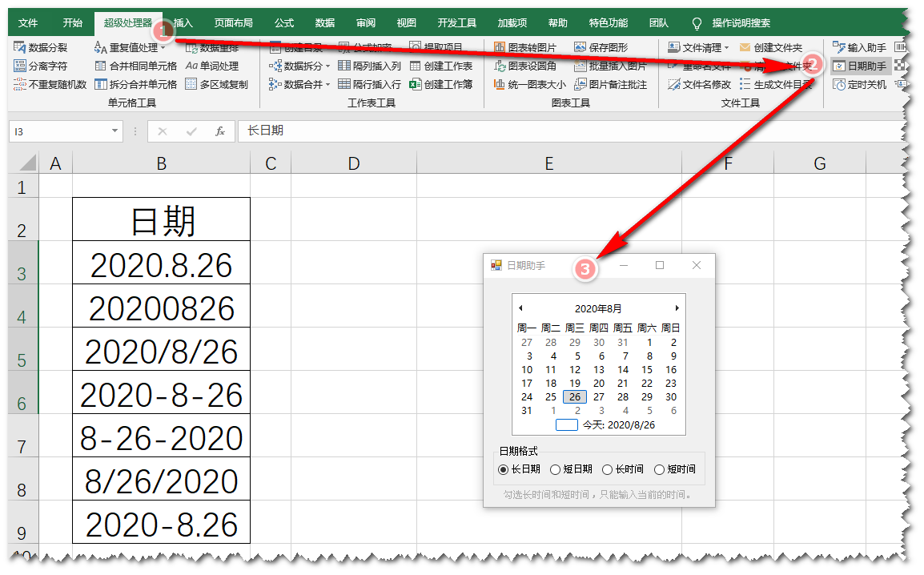Click 定时关机 scheduled shutdown
This screenshot has height=575, width=924.
(x=860, y=85)
